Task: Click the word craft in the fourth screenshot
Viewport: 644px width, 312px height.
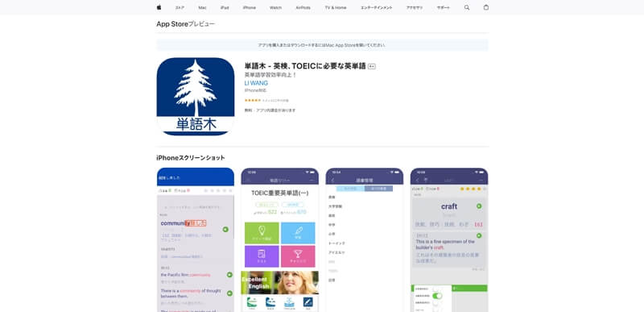Action: tap(449, 206)
